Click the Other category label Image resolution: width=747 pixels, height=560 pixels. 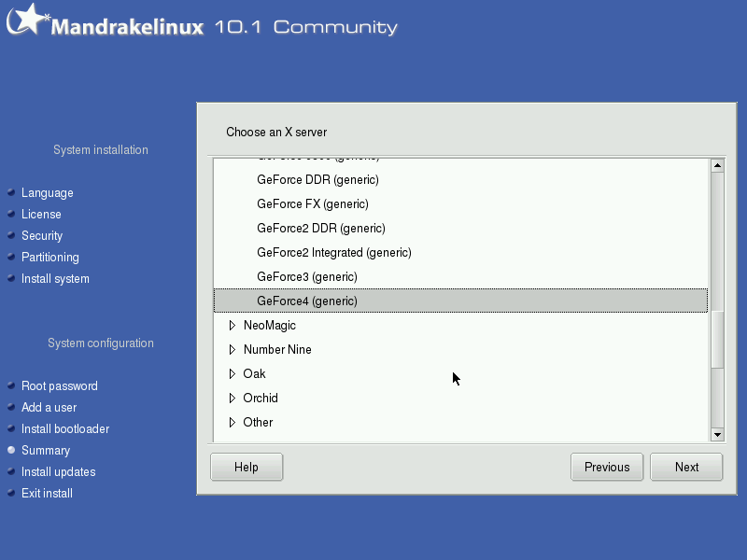click(258, 423)
